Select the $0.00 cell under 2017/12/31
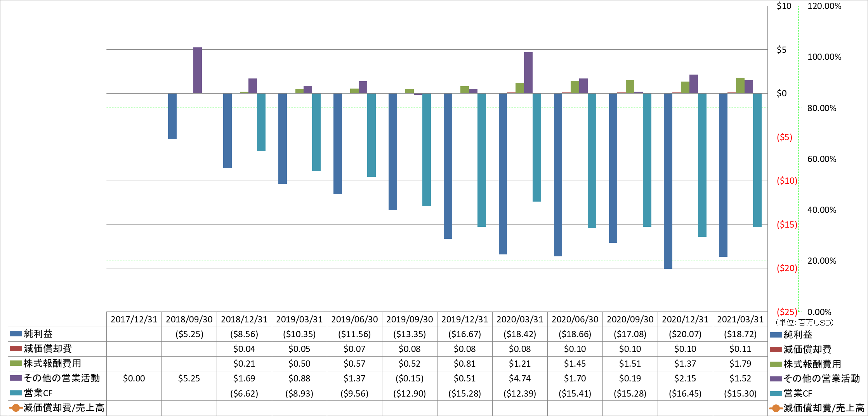Screen dimensions: 868x416 134,378
